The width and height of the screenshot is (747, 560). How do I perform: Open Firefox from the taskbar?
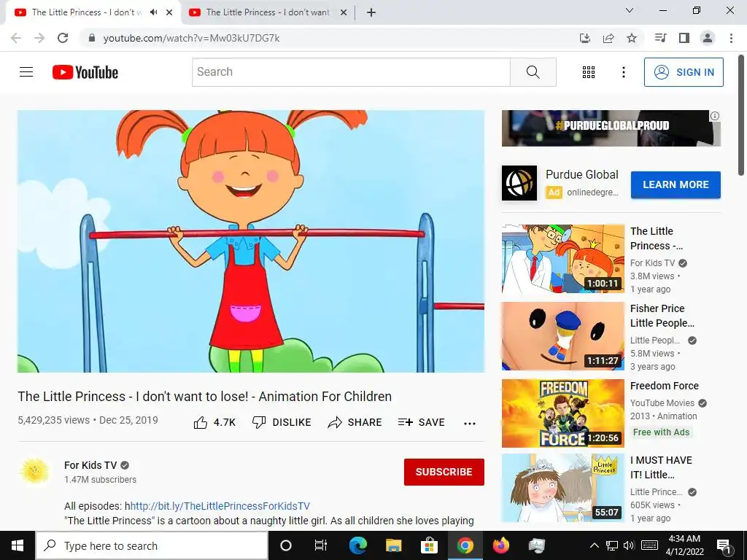pos(500,545)
